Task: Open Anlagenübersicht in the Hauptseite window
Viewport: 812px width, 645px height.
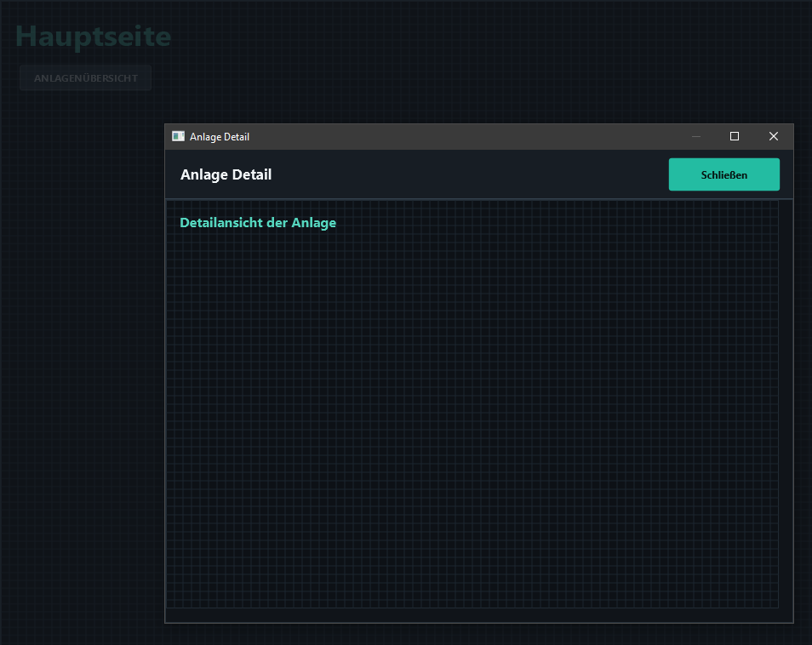Action: [x=85, y=78]
